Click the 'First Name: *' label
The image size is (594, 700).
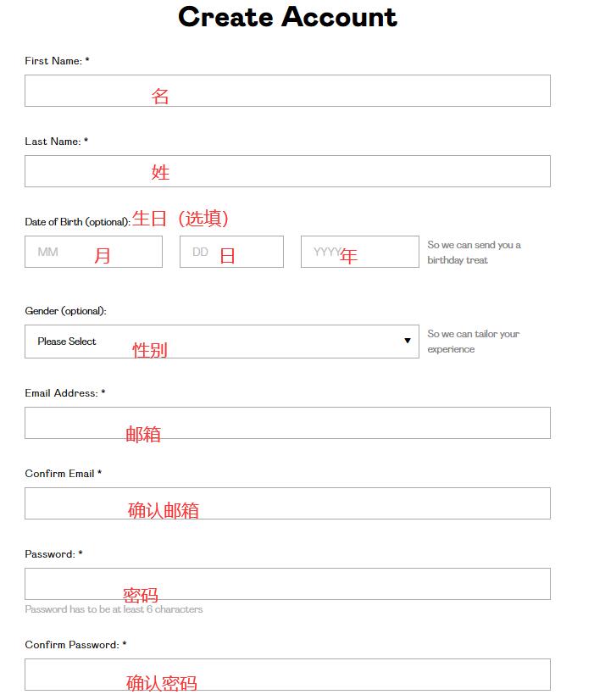[x=57, y=61]
